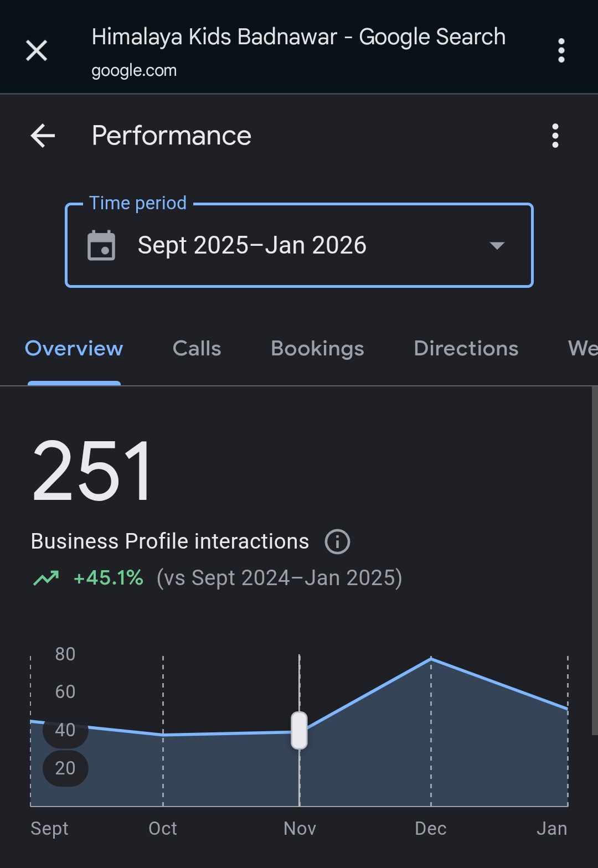Expand the Time period dropdown arrow
The image size is (598, 868).
(x=497, y=245)
